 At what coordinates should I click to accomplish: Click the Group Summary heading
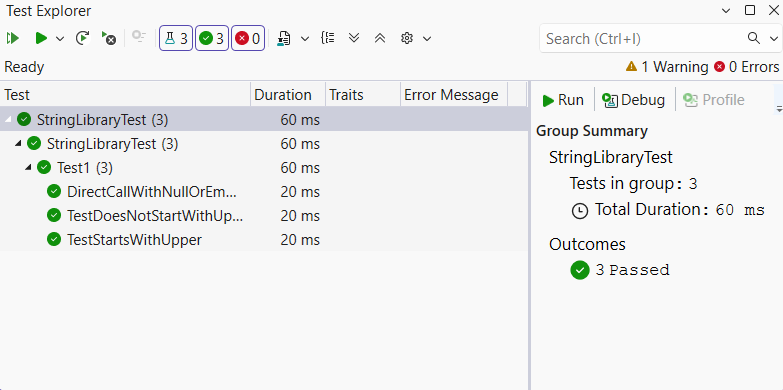592,131
